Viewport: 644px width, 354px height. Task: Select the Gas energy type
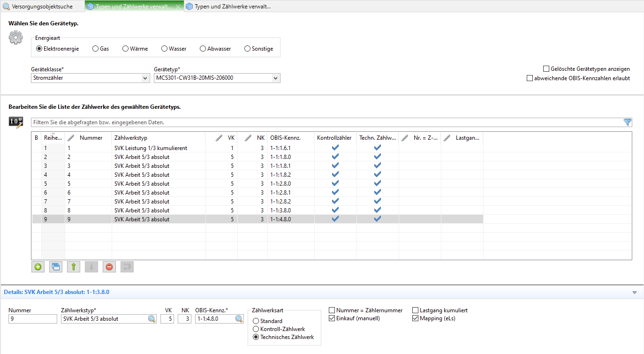[96, 49]
